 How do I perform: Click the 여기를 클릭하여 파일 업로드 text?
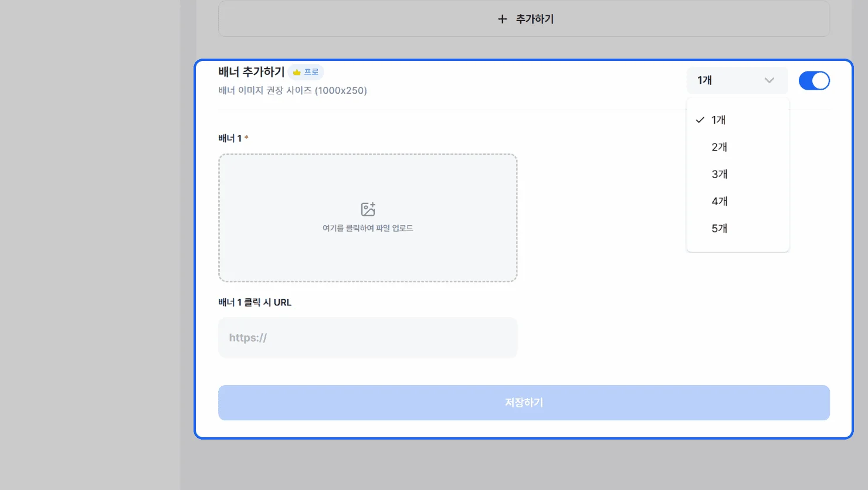click(368, 228)
